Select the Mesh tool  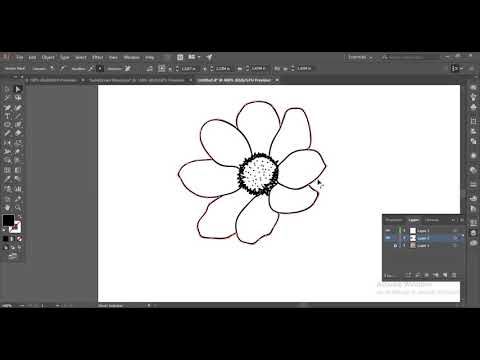tap(7, 170)
